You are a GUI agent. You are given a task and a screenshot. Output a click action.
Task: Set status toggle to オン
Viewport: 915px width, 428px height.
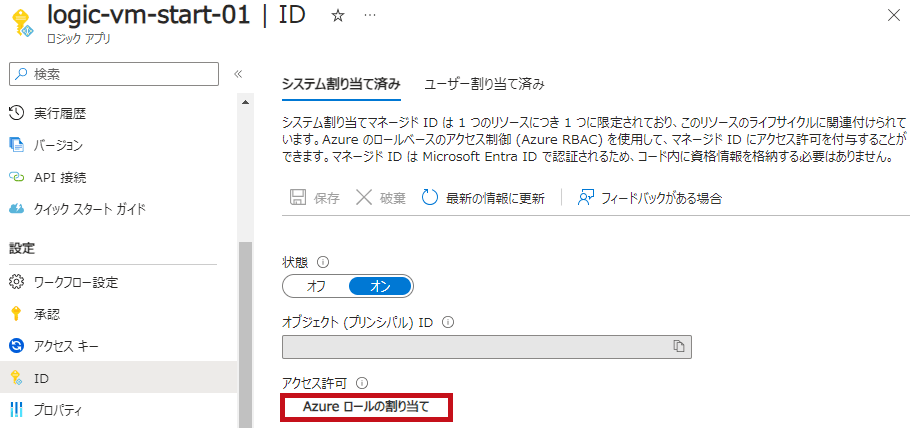pos(380,286)
